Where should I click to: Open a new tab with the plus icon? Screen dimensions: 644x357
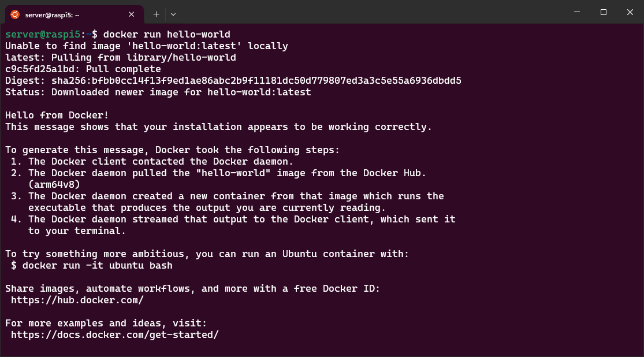156,14
